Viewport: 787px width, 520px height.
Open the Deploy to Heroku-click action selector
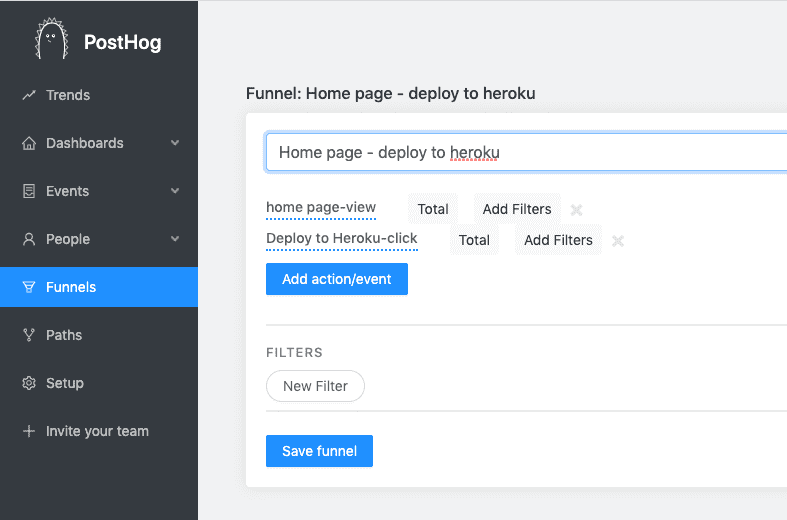pyautogui.click(x=342, y=239)
